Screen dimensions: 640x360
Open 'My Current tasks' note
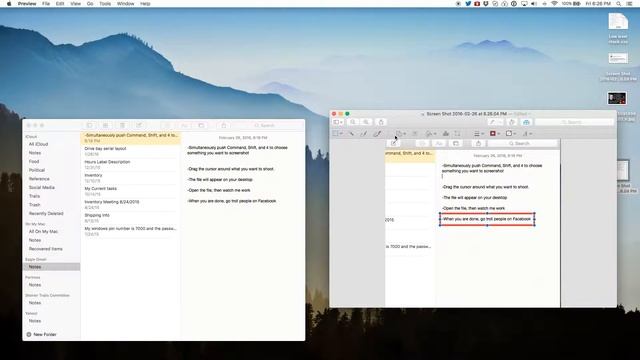coord(131,191)
